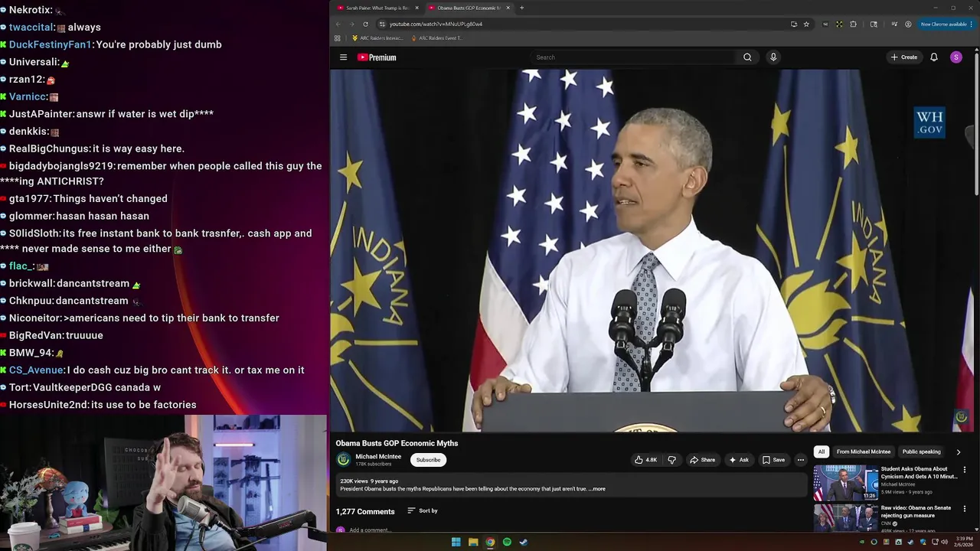980x551 pixels.
Task: Open the Sort by comments dropdown
Action: (x=423, y=510)
